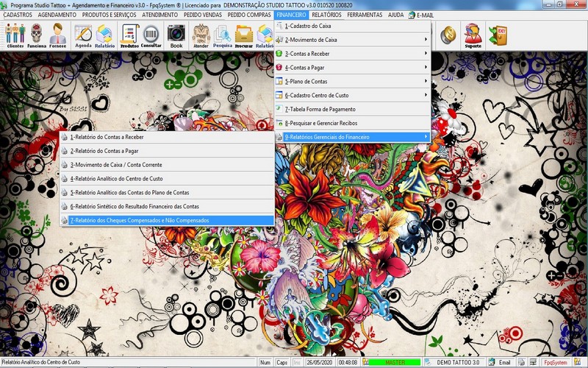Image resolution: width=588 pixels, height=368 pixels.
Task: Click the DEMO TATTOO 3.0 status text
Action: click(458, 362)
